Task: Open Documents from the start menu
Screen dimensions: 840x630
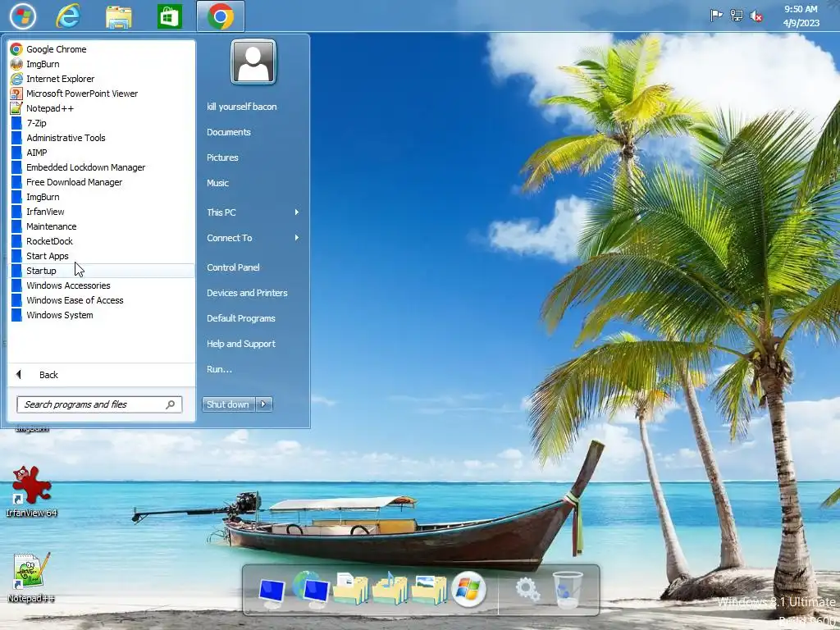Action: pyautogui.click(x=229, y=132)
